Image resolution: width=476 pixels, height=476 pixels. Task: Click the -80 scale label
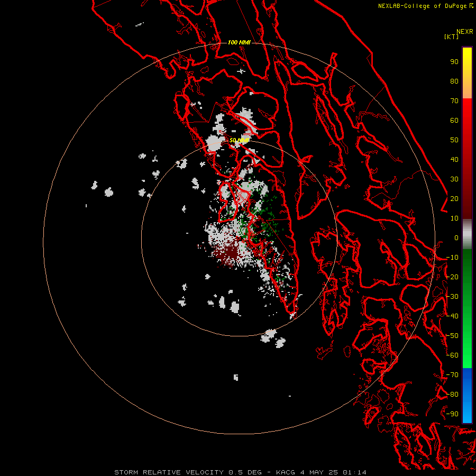(x=452, y=395)
